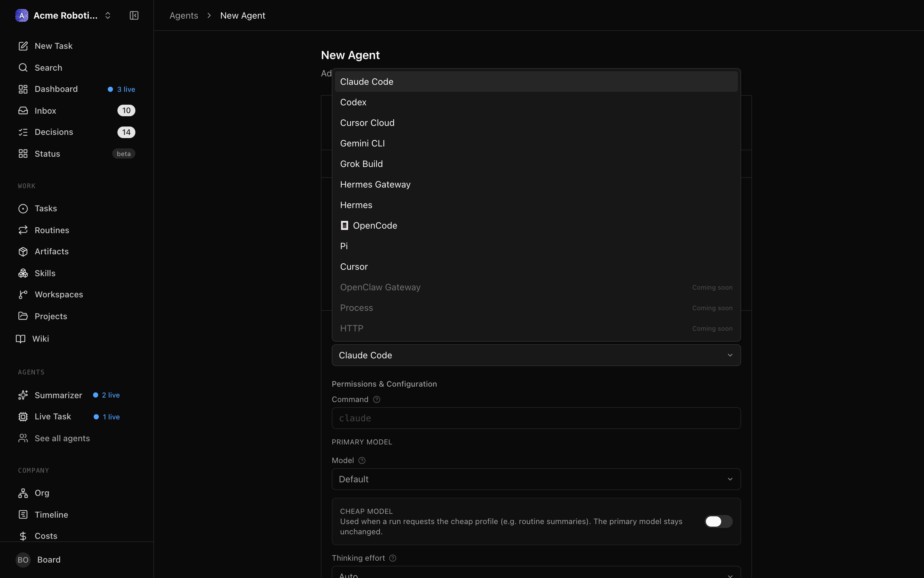Click the Model help question icon
The image size is (924, 578).
click(x=362, y=461)
